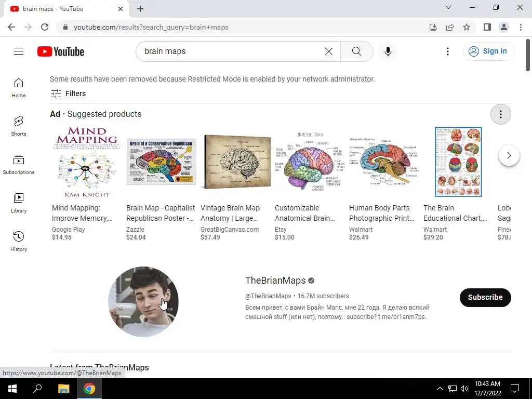Click the search magnifier button
Screen dimensions: 532x399
(356, 51)
